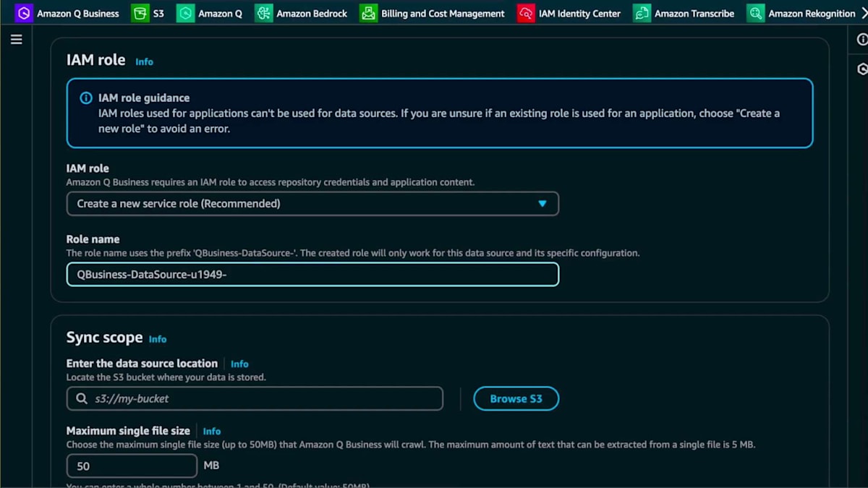This screenshot has width=868, height=488.
Task: Click the info circle icon in IAM role guidance
Action: (x=85, y=98)
